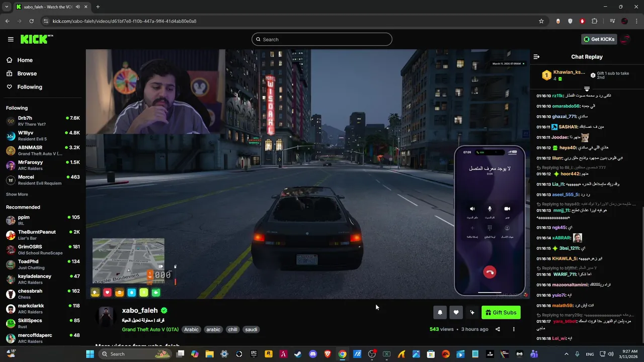Click username mazoonaltamimi in chat

pos(571,285)
